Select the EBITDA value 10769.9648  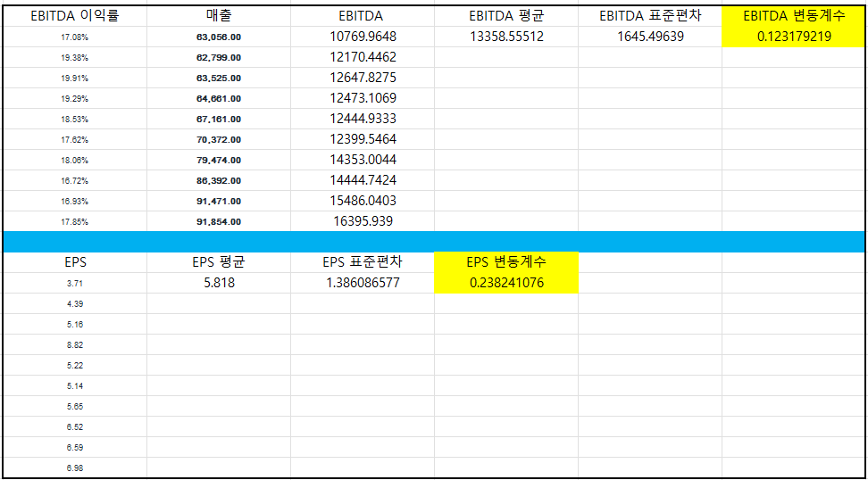tap(363, 37)
